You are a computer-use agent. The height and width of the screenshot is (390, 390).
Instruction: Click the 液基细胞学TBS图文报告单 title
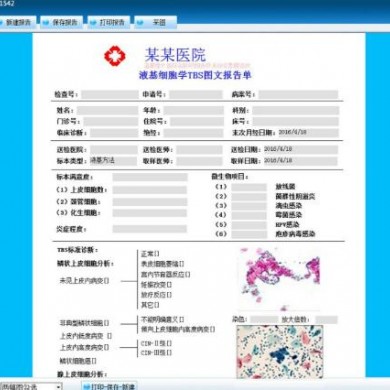[195, 75]
